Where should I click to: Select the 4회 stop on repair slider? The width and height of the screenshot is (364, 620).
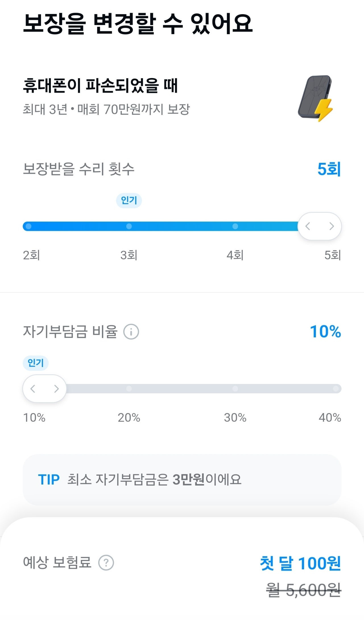click(x=235, y=226)
